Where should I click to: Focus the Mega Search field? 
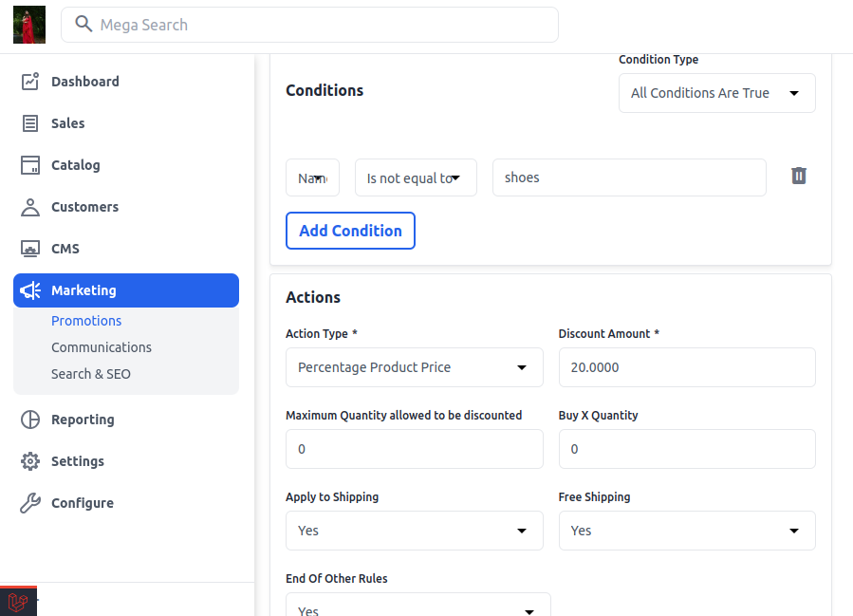tap(309, 25)
